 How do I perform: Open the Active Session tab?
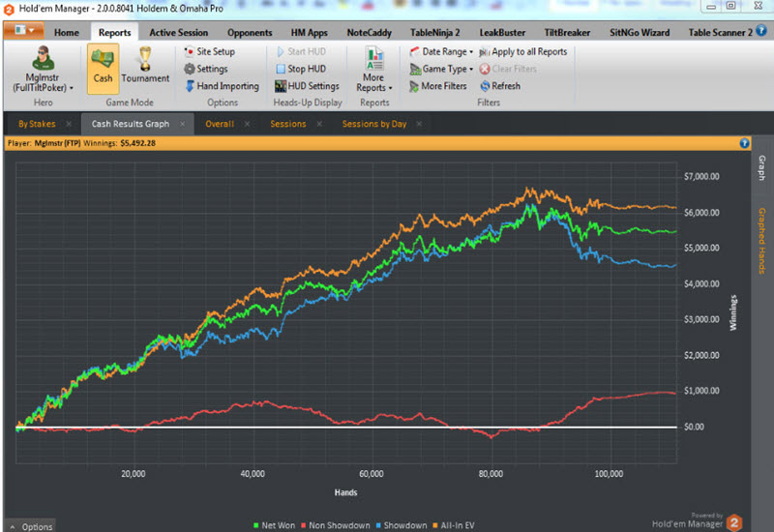click(x=179, y=33)
